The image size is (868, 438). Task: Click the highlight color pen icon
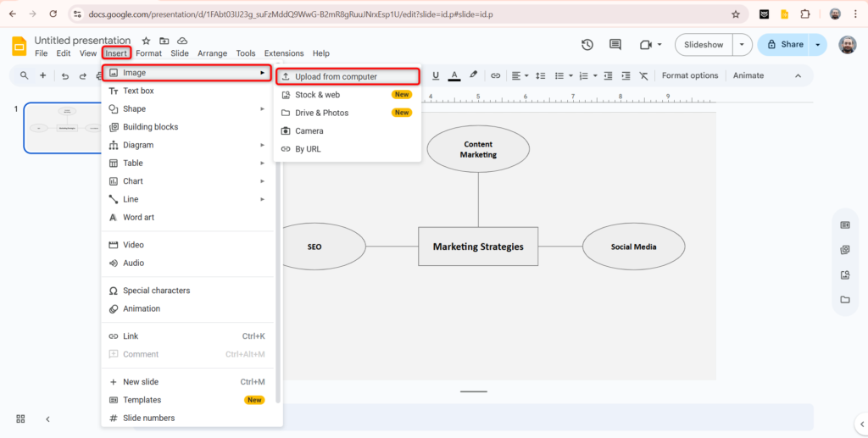(x=474, y=75)
